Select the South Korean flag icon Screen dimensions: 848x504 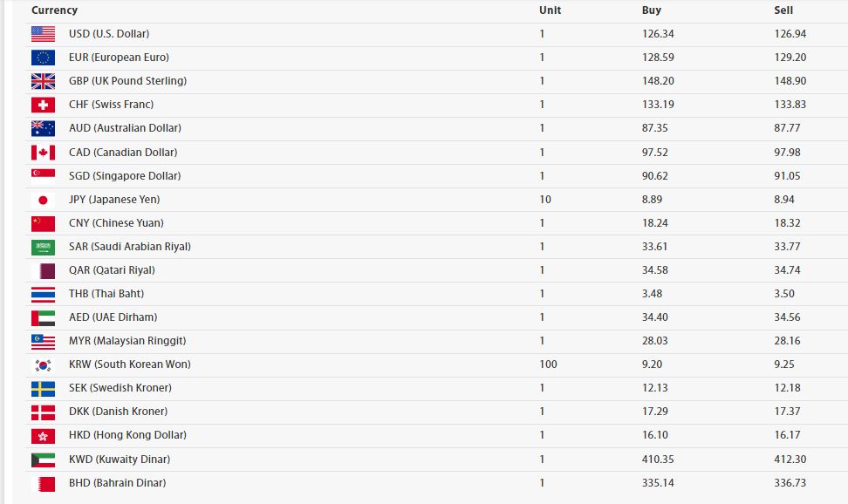tap(44, 365)
